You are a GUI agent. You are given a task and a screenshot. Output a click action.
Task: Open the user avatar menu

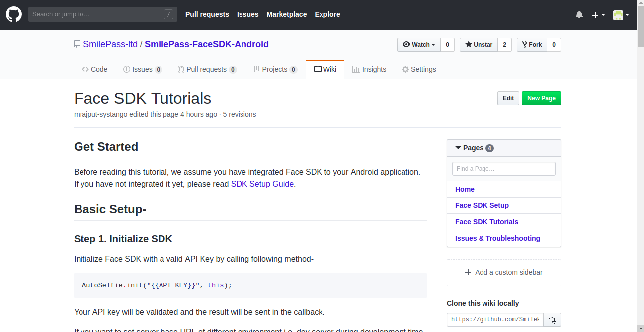pos(621,15)
